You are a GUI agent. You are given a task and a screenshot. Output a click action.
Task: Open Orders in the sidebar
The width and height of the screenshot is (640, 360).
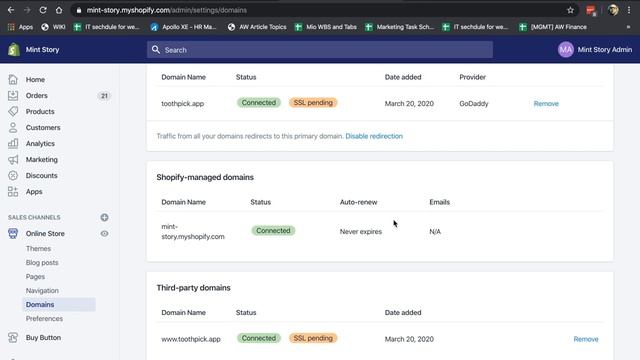[x=37, y=96]
